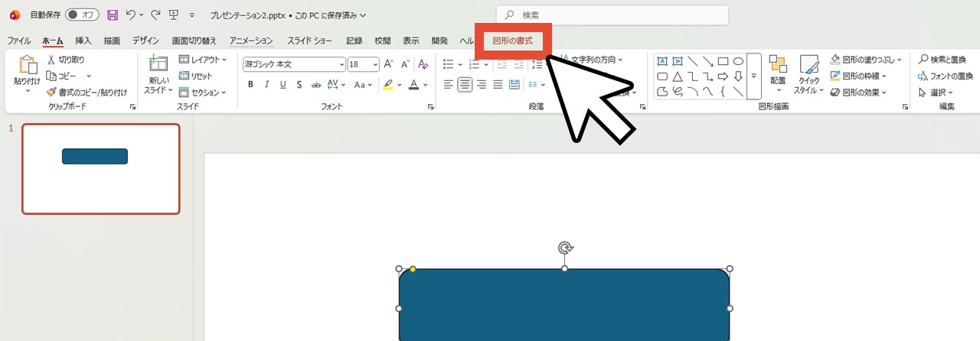Select the down block arrow shape
This screenshot has height=341, width=980.
(x=738, y=76)
